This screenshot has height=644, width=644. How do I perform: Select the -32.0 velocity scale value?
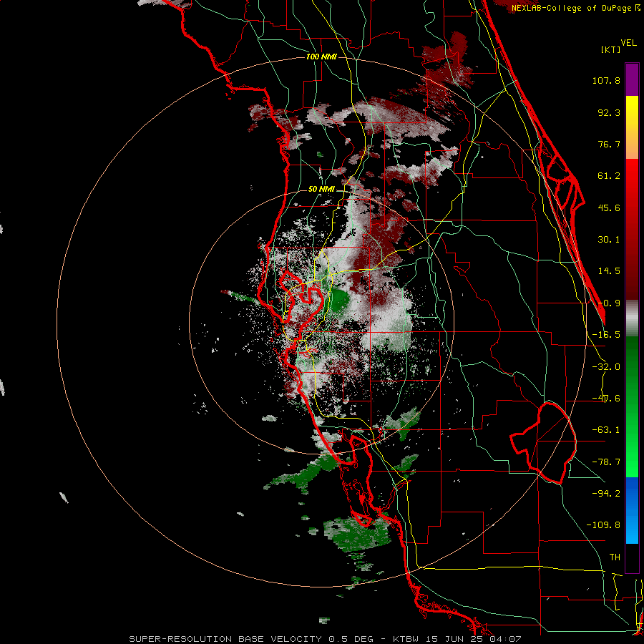click(606, 367)
